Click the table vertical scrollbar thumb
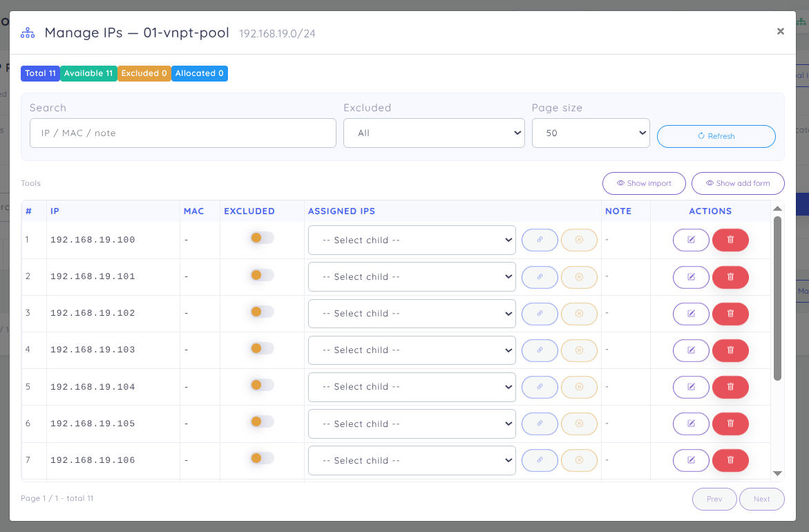Screen dimensions: 809x532 point(777,298)
